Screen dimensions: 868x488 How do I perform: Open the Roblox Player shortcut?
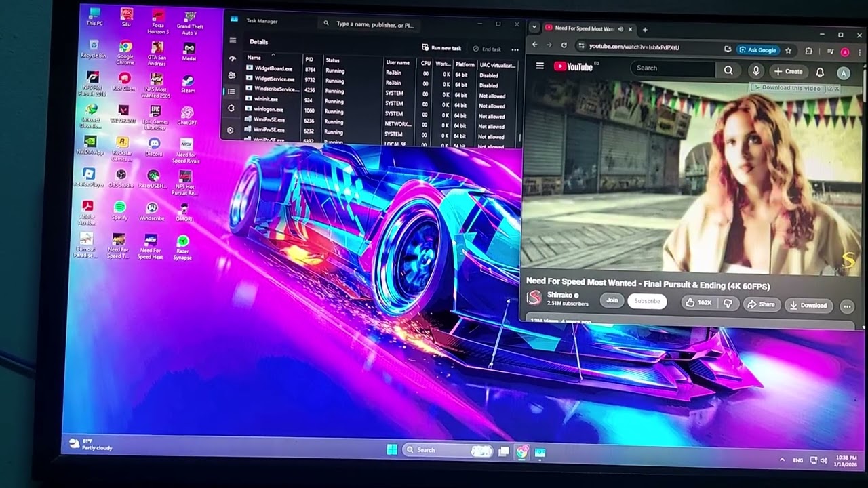click(88, 178)
